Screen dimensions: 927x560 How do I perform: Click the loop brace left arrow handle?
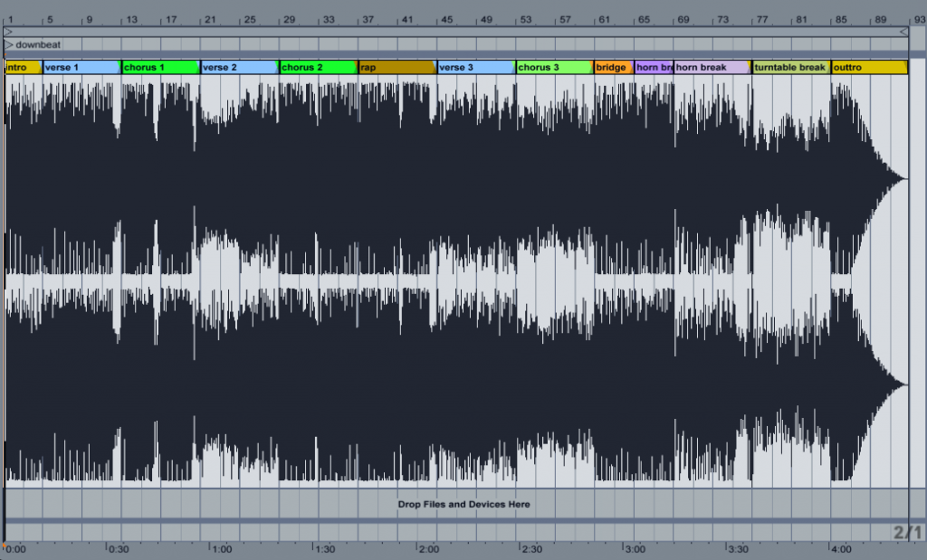coord(8,32)
